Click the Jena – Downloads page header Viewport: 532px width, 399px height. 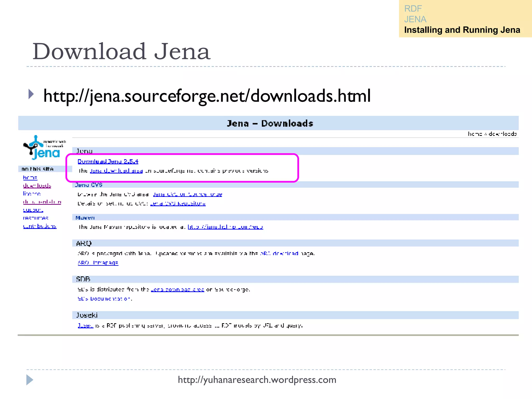click(x=270, y=123)
